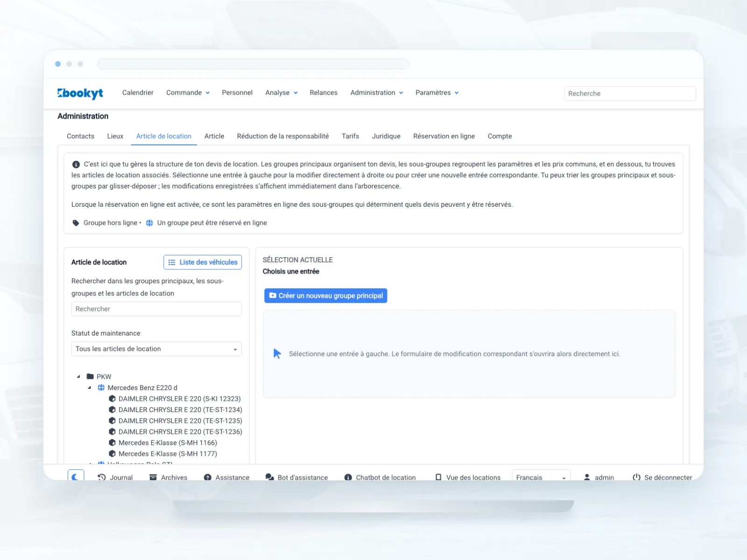This screenshot has width=747, height=560.
Task: Click cube icon of Mercedes E-Klasse (S-MH 1166)
Action: 112,443
